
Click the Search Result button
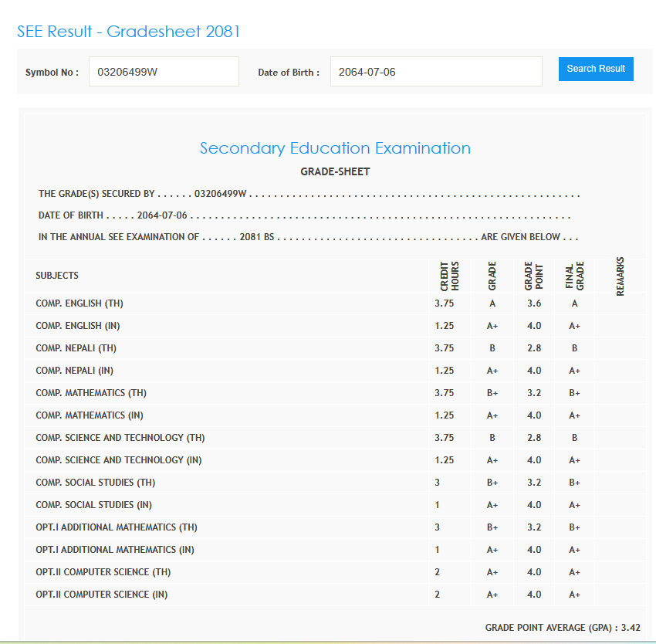596,69
